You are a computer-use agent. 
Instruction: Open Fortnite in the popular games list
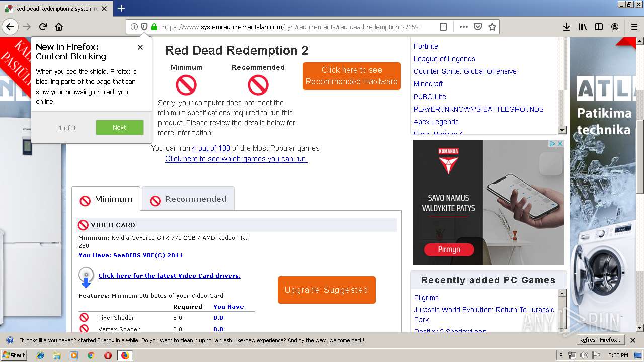pyautogui.click(x=426, y=46)
